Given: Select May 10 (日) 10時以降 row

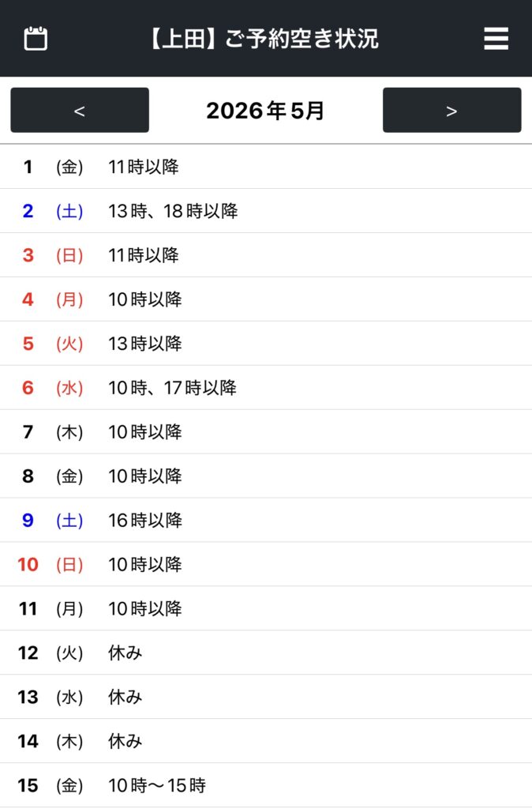Looking at the screenshot, I should 266,565.
